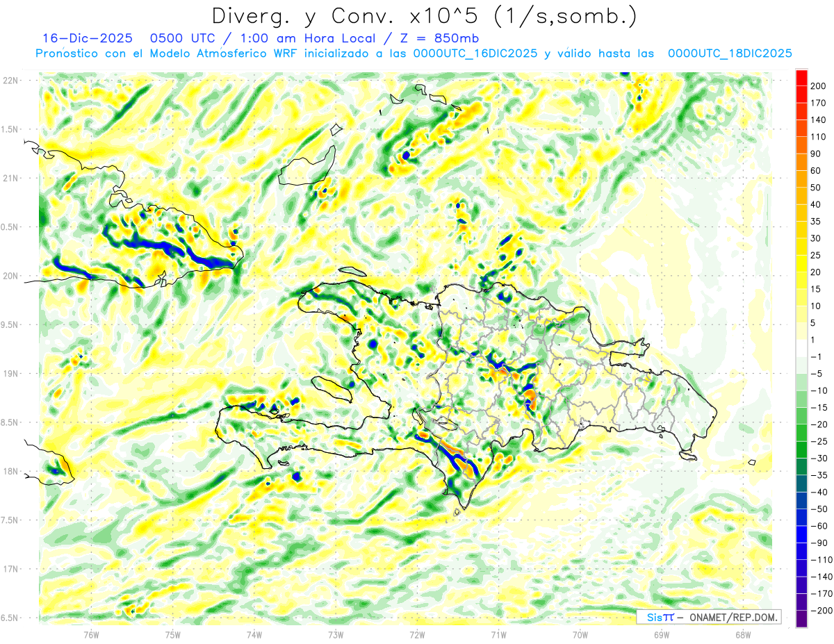Click the positive '200' colorbar value
This screenshot has width=834, height=644.
click(x=818, y=86)
